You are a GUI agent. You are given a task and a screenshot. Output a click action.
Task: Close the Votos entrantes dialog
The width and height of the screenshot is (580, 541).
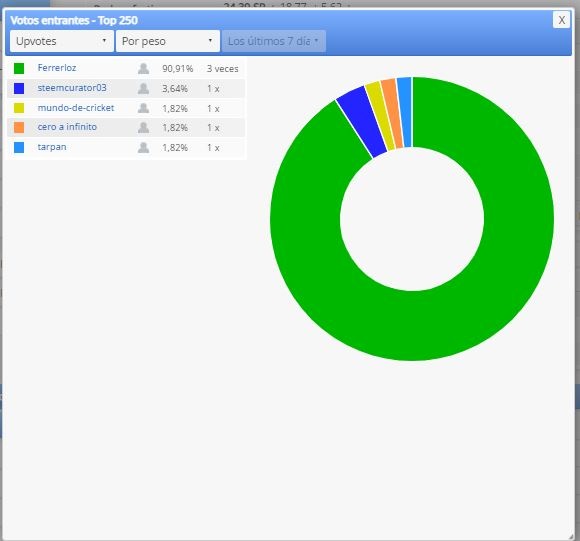562,20
